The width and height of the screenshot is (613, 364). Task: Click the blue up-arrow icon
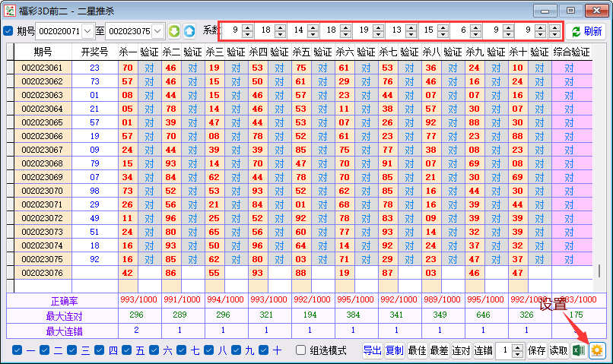pos(189,31)
